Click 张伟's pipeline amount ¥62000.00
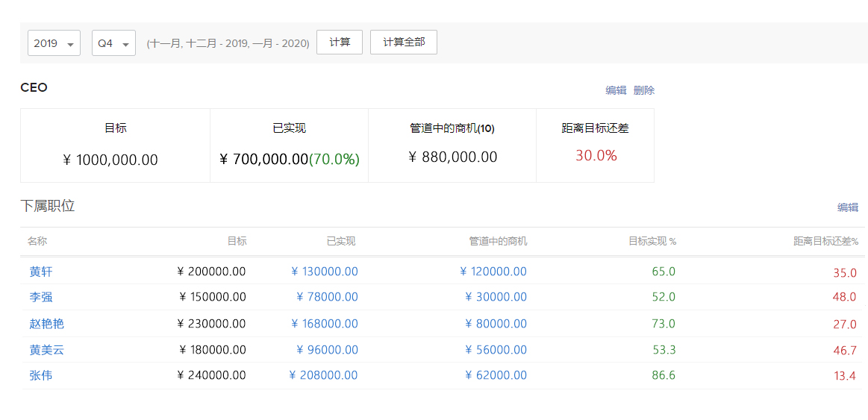Image resolution: width=868 pixels, height=420 pixels. (x=496, y=375)
